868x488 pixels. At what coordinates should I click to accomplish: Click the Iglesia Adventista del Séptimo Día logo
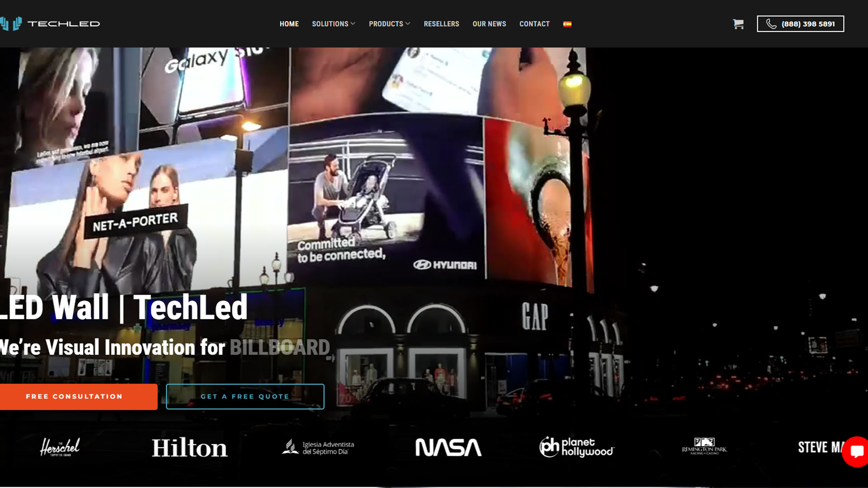[x=318, y=447]
